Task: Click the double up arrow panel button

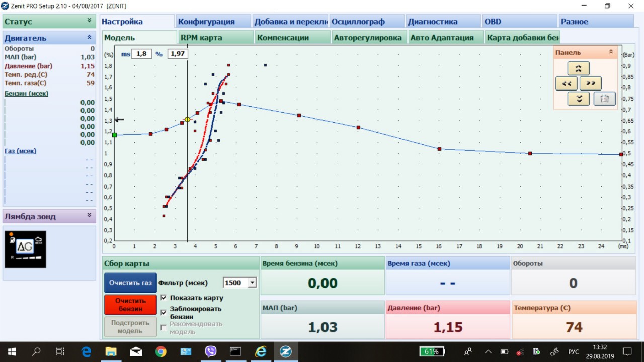Action: click(x=578, y=68)
